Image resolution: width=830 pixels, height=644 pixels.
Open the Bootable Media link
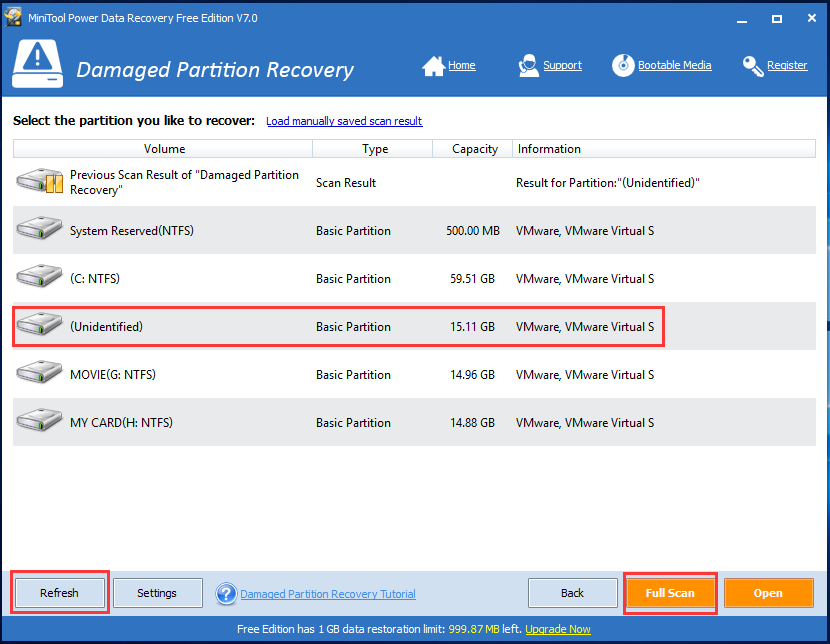pyautogui.click(x=674, y=65)
